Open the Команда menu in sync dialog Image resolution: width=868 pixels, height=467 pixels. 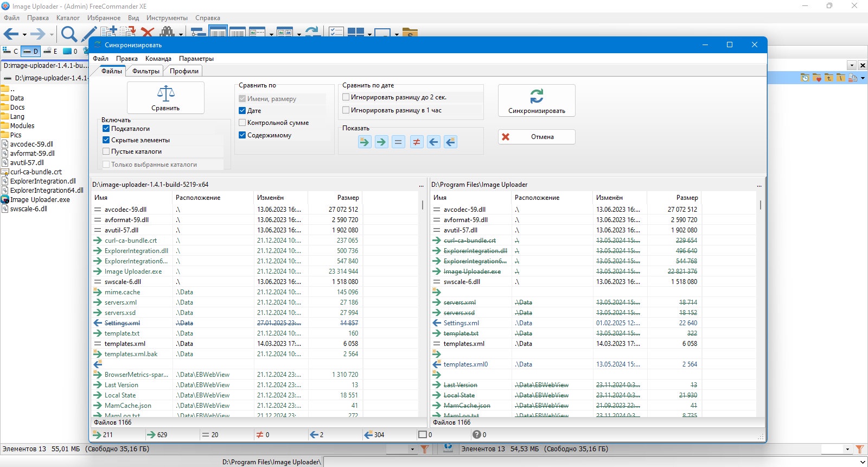pos(158,59)
